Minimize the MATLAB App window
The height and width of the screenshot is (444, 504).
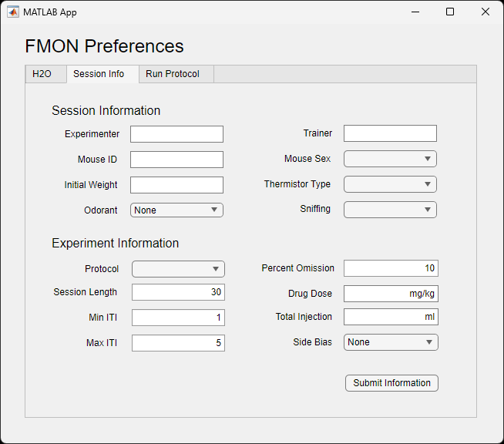415,12
